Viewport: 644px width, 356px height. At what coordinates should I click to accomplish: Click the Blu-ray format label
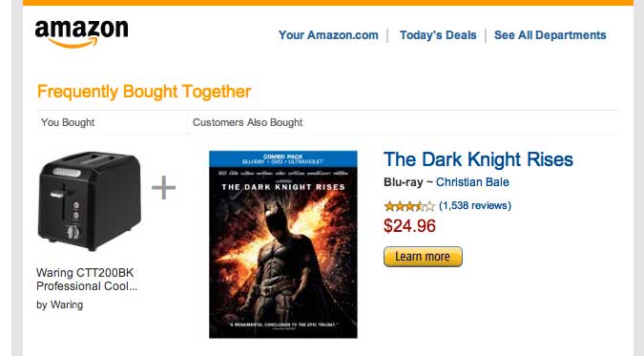[404, 182]
